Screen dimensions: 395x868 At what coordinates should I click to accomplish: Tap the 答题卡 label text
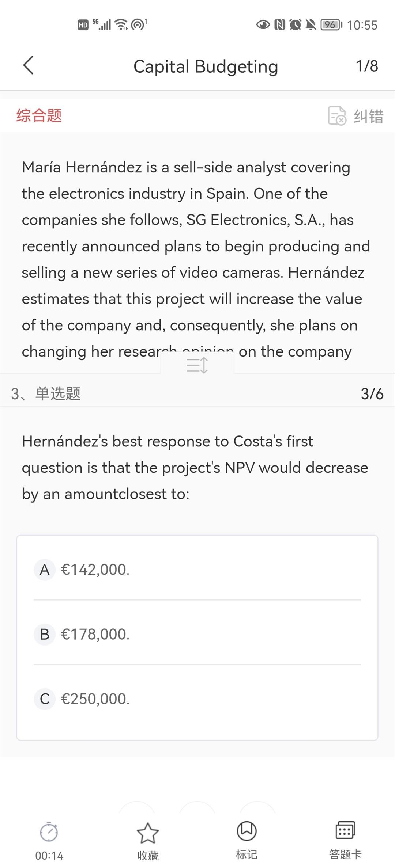click(345, 854)
